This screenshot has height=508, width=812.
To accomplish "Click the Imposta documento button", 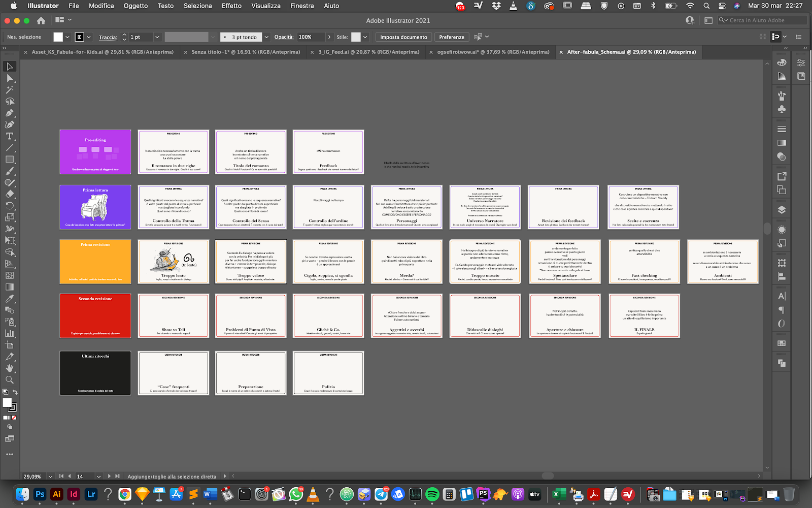I will pyautogui.click(x=403, y=37).
